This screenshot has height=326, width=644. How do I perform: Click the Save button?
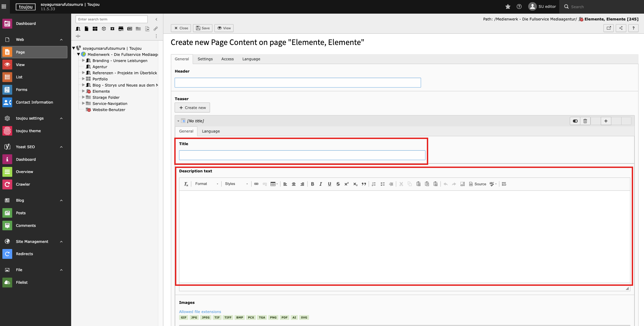pyautogui.click(x=203, y=28)
